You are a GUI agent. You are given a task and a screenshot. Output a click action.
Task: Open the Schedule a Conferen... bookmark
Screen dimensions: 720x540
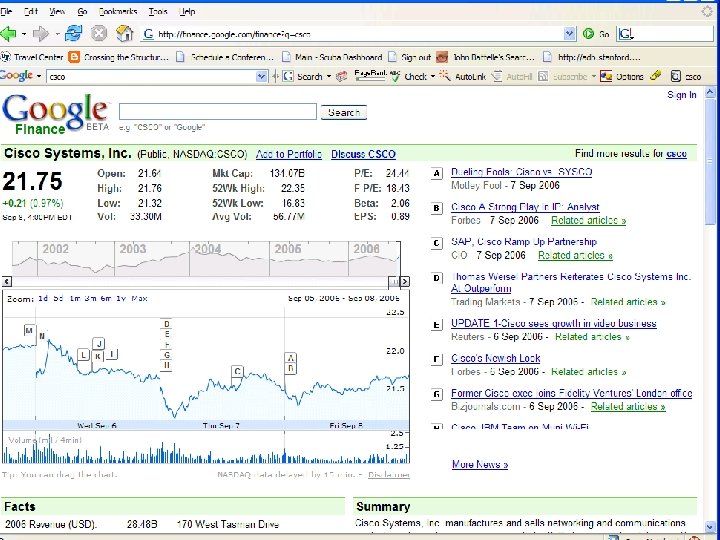pyautogui.click(x=225, y=57)
